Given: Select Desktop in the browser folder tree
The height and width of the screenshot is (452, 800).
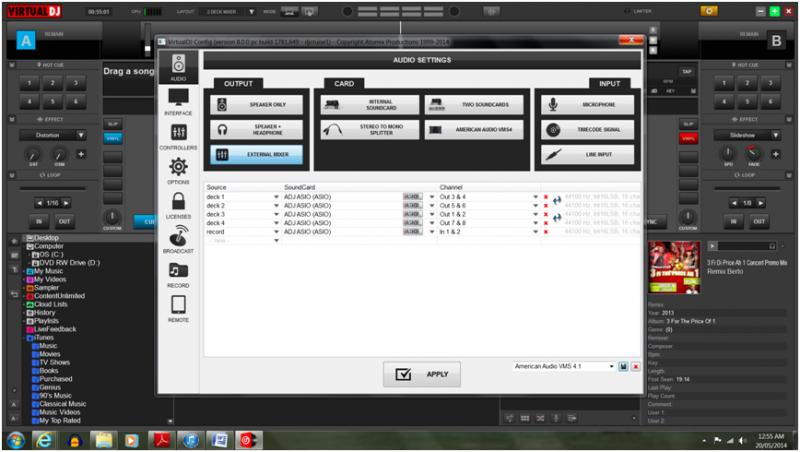Looking at the screenshot, I should click(x=46, y=238).
